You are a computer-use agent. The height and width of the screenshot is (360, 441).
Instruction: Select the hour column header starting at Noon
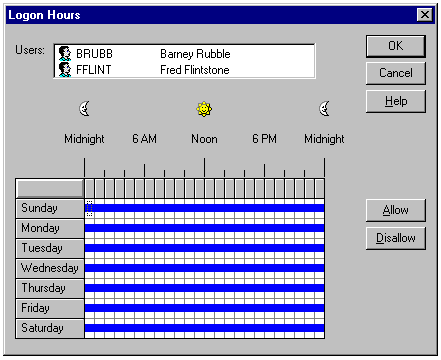click(209, 189)
